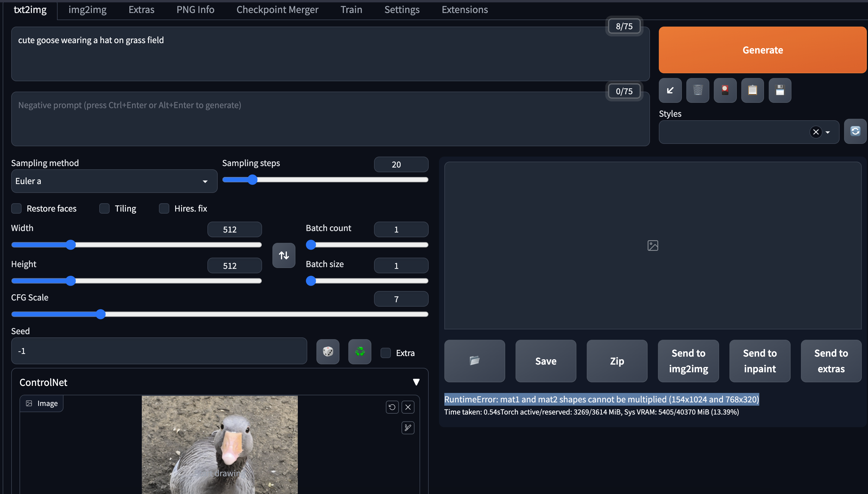Click the Seed input field
The image size is (868, 494).
tap(159, 351)
